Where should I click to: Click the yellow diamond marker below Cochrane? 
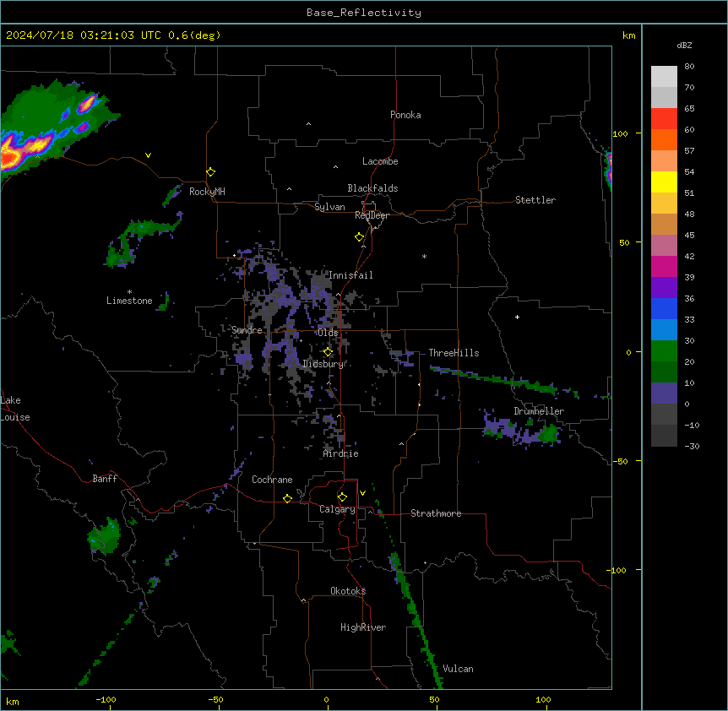287,498
